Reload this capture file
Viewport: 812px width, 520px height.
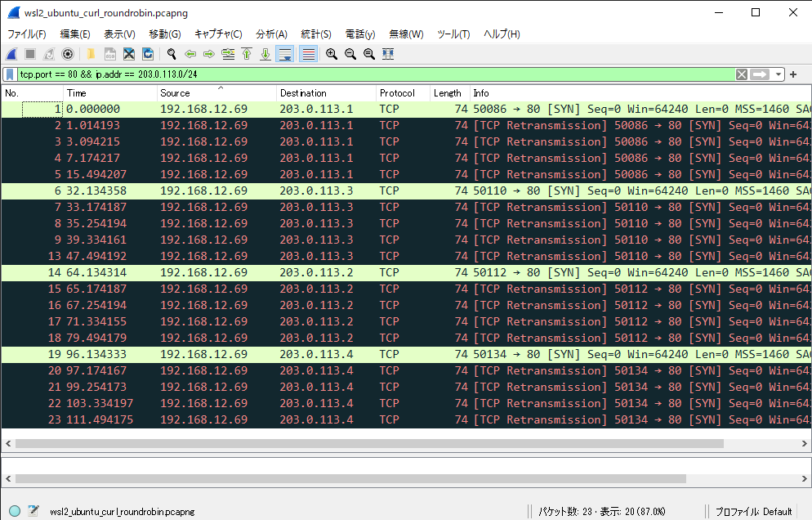point(148,54)
